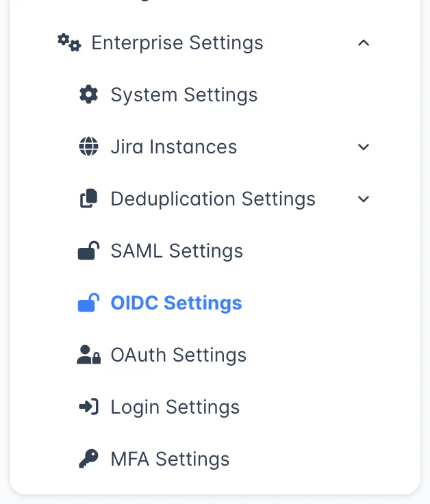430x504 pixels.
Task: Click the Jira Instances label
Action: point(174,147)
